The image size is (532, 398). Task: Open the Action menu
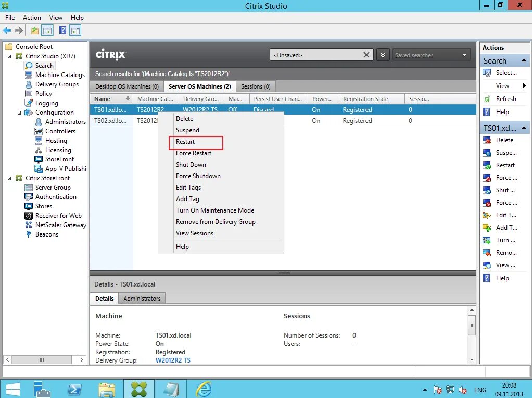tap(32, 17)
